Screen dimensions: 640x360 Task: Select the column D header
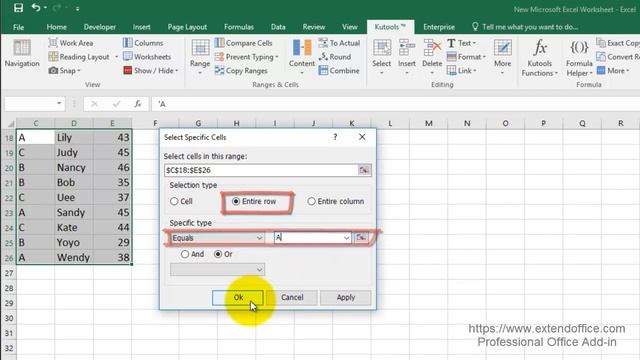73,123
